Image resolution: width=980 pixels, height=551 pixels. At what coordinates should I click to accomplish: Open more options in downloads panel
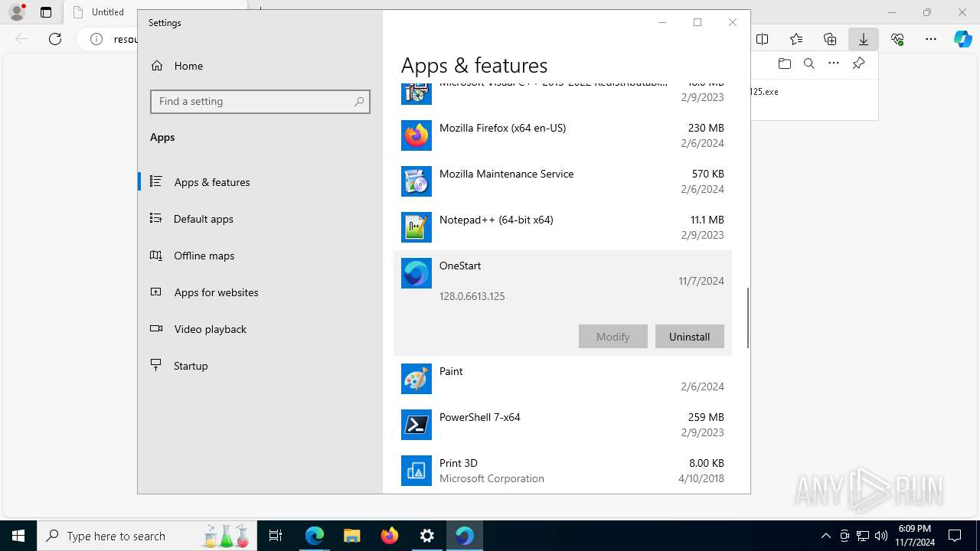point(834,64)
